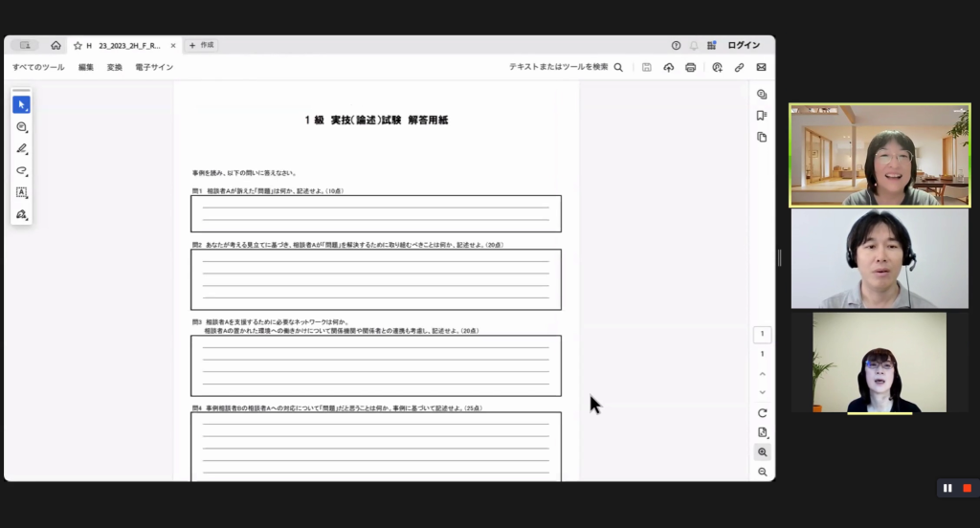Switch to the 23_2023_2H_F_R document tab
The image size is (980, 528).
tap(124, 45)
